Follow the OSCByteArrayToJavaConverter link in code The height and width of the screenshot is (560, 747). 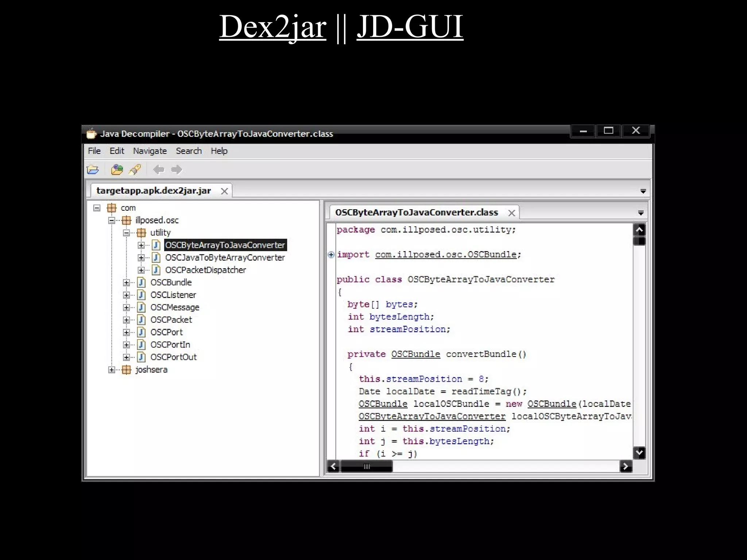tap(432, 416)
